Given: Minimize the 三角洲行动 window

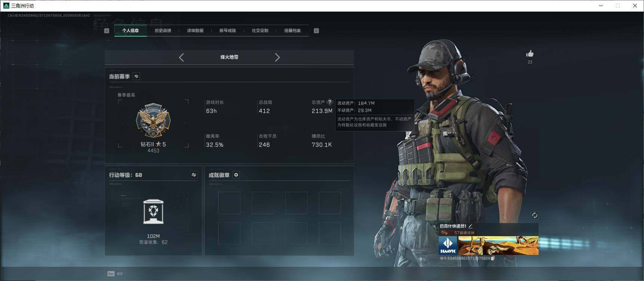Looking at the screenshot, I should [x=601, y=6].
